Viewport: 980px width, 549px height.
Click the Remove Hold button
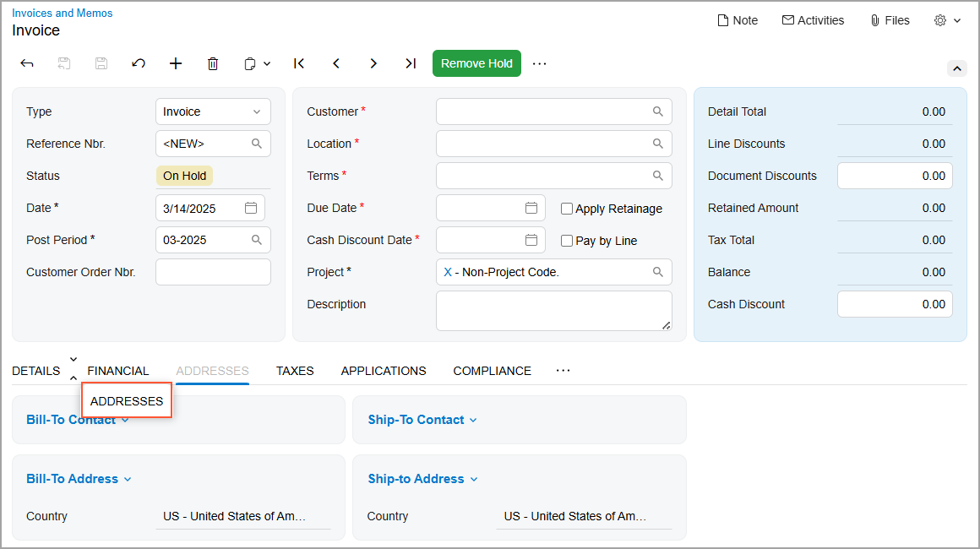[476, 63]
